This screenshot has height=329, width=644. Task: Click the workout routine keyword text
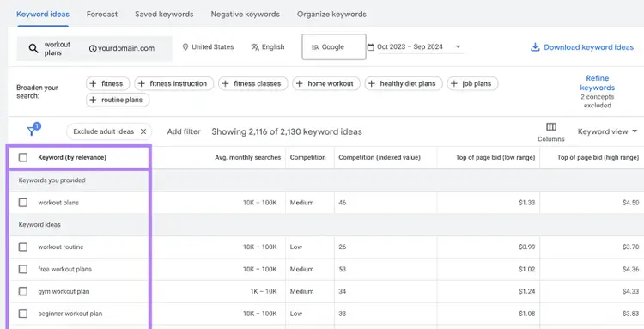pos(61,247)
